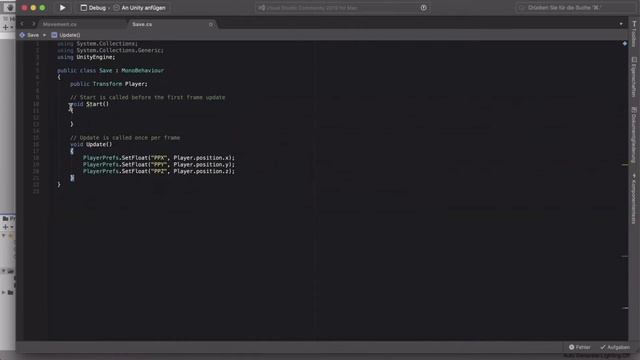Switch to the Movement.cs tab

coord(60,24)
